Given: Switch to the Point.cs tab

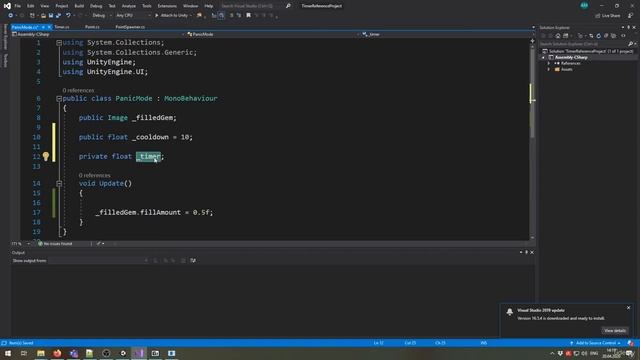Looking at the screenshot, I should click(x=92, y=27).
